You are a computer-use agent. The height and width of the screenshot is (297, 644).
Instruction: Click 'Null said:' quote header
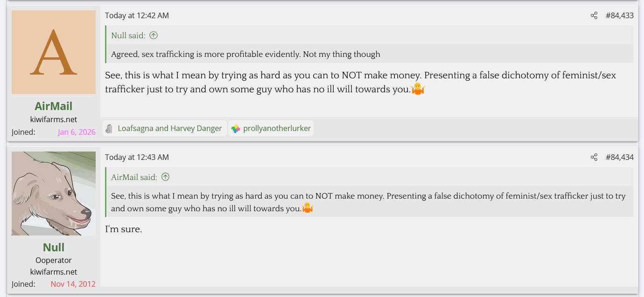click(x=128, y=35)
